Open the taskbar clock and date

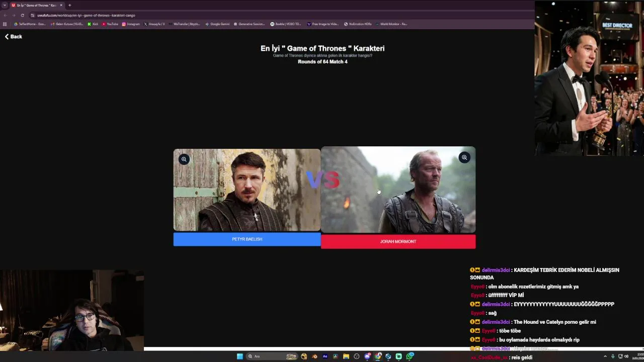[637, 356]
